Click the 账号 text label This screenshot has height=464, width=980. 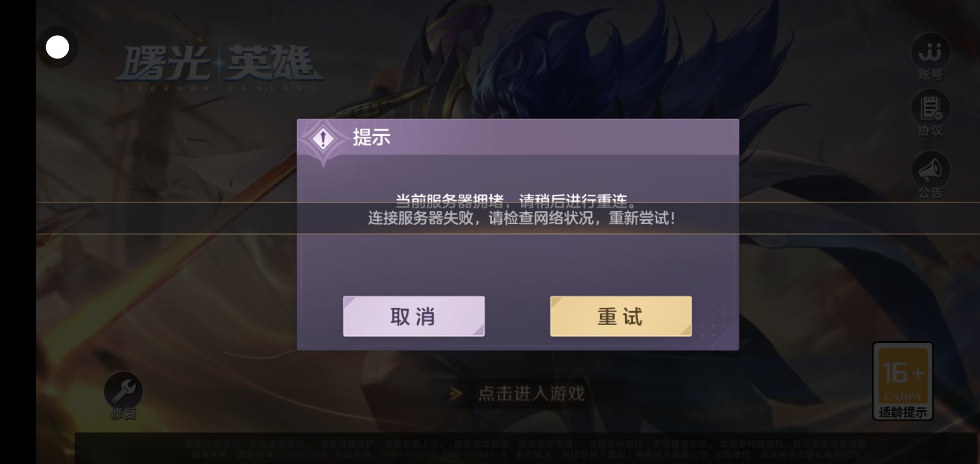pos(931,74)
